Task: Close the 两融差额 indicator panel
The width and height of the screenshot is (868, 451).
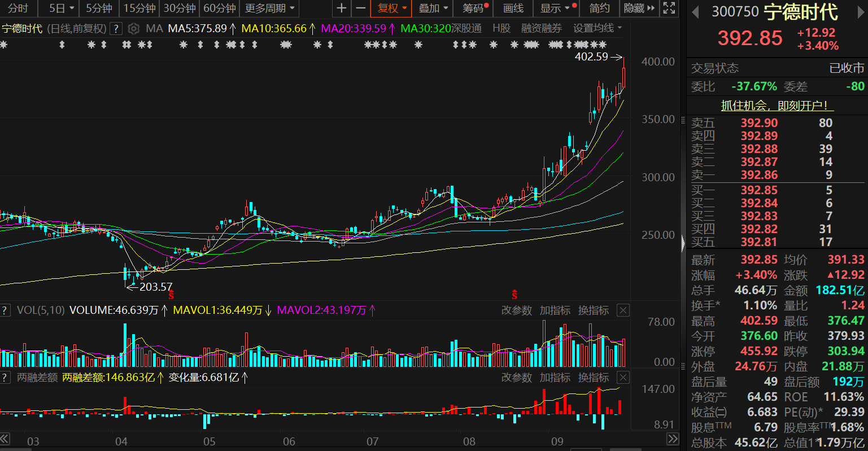Action: pyautogui.click(x=623, y=378)
